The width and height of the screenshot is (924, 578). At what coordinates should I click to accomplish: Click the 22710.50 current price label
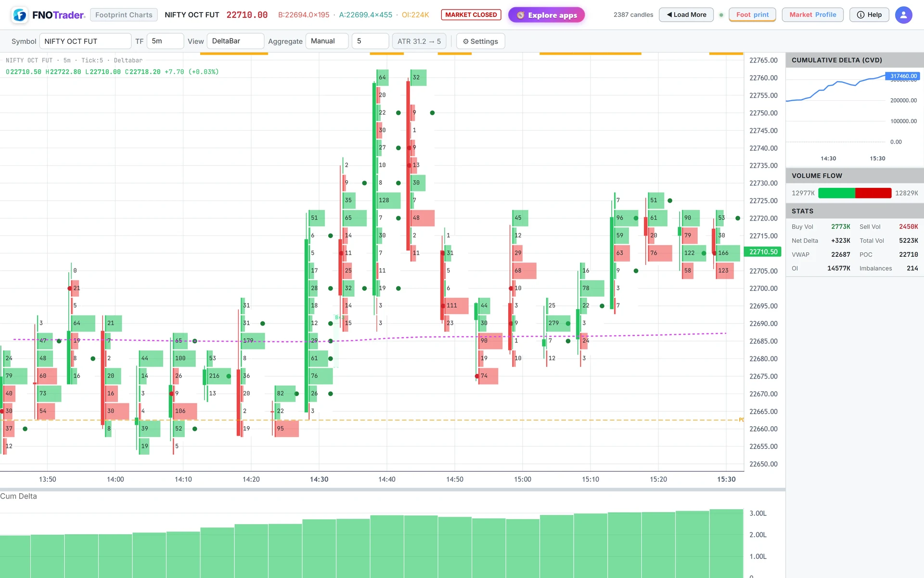(x=763, y=252)
